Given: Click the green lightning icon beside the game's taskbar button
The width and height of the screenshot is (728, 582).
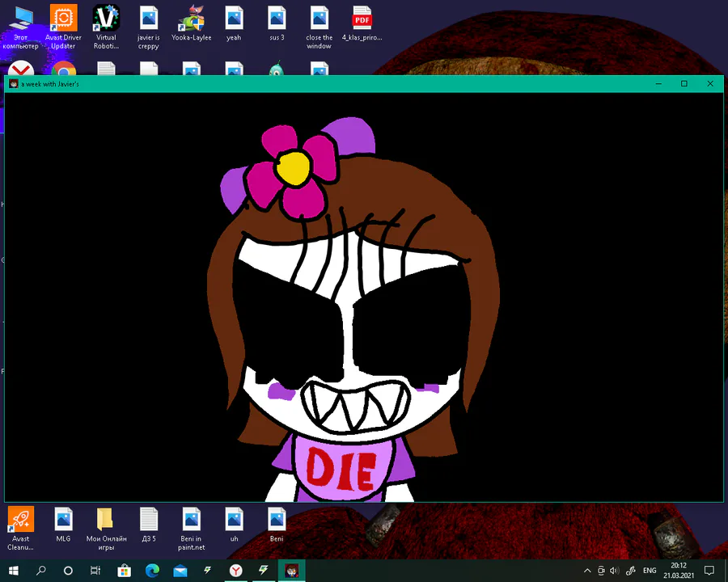Looking at the screenshot, I should coord(263,571).
